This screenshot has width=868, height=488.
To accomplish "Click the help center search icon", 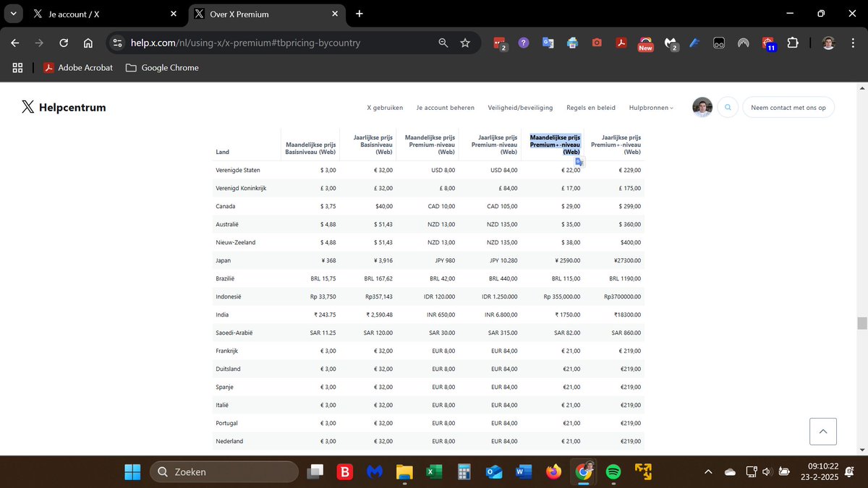I will [x=728, y=107].
